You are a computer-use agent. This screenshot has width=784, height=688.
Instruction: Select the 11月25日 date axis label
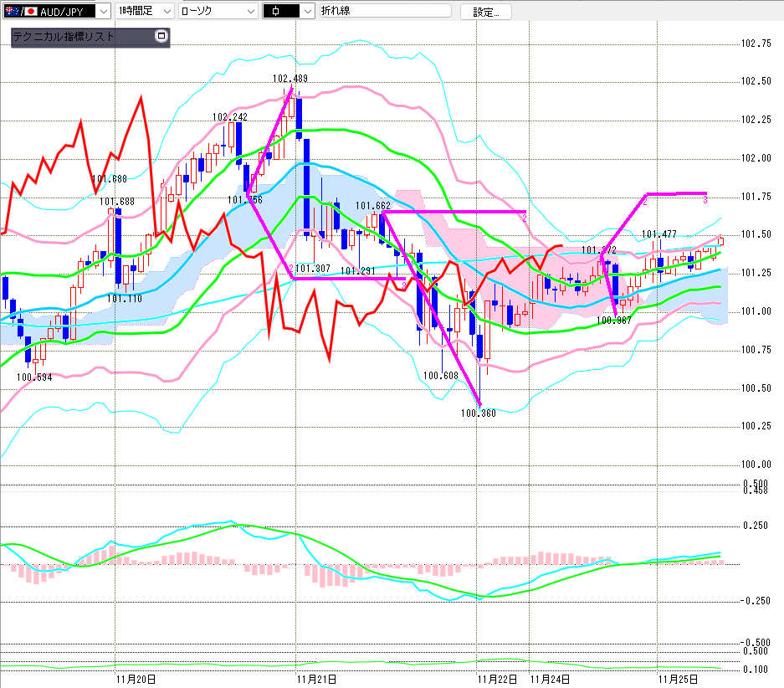(676, 679)
